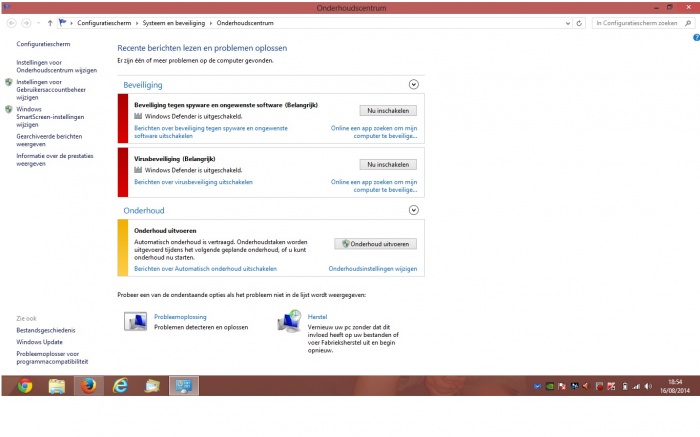Open File Explorer from the taskbar
Screen dimensions: 700x437
click(x=57, y=386)
